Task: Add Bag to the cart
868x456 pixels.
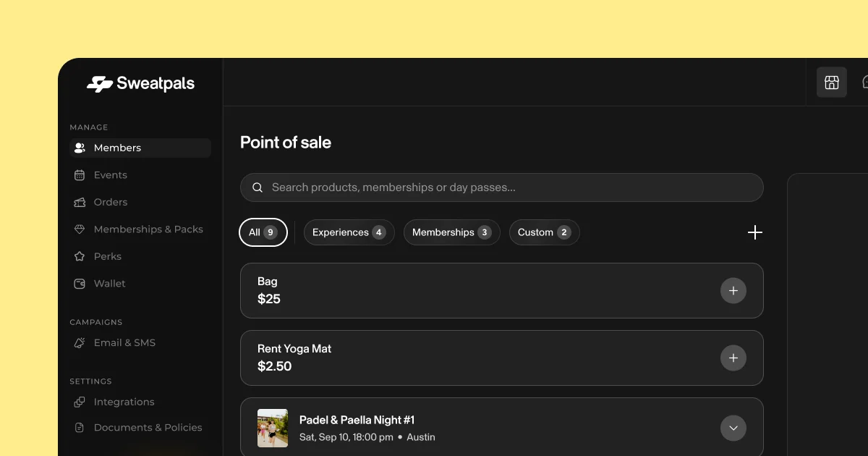Action: tap(733, 290)
